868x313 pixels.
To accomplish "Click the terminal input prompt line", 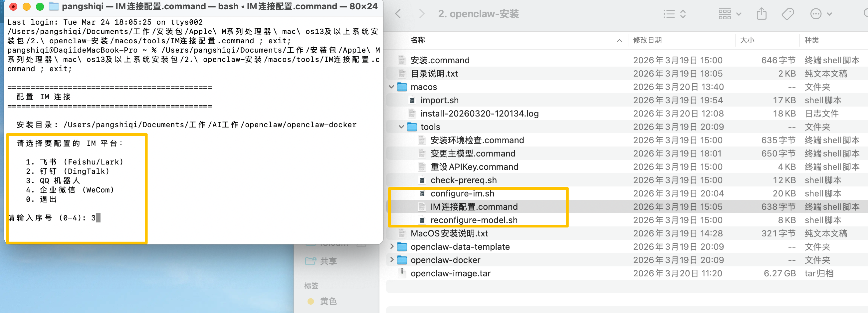I will click(x=54, y=218).
